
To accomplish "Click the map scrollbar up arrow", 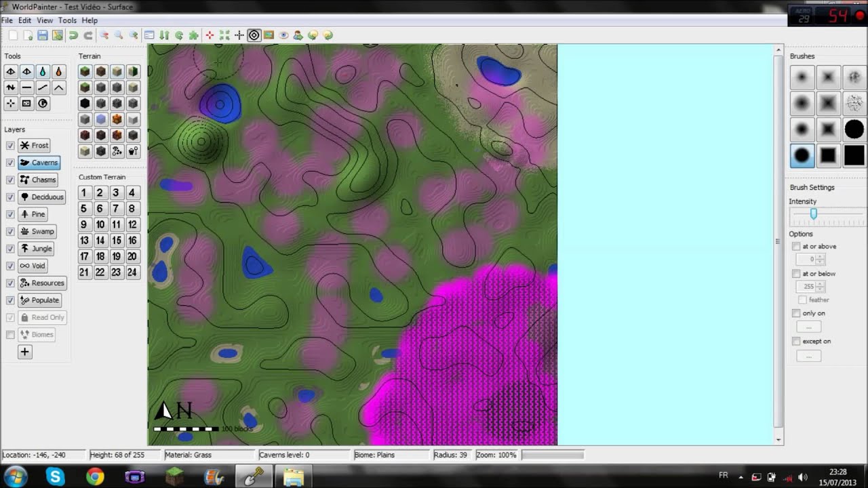I will (x=778, y=49).
